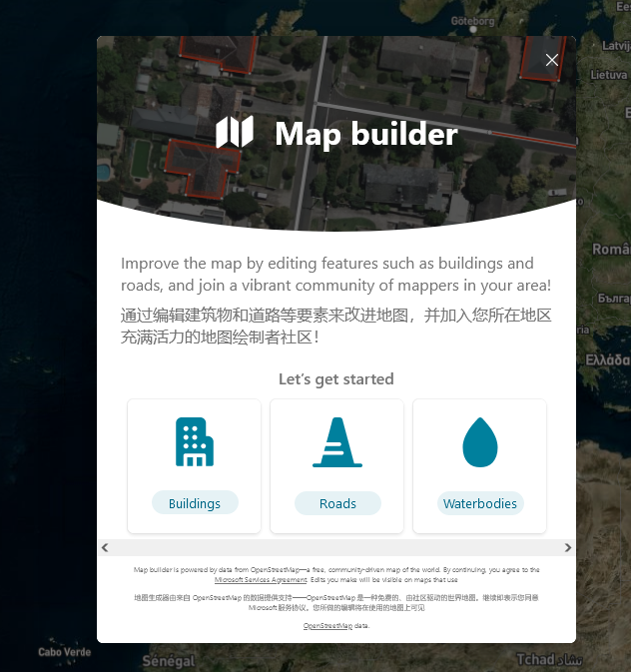Click the Göteborg map label
Image resolution: width=631 pixels, height=672 pixels.
coord(472,21)
